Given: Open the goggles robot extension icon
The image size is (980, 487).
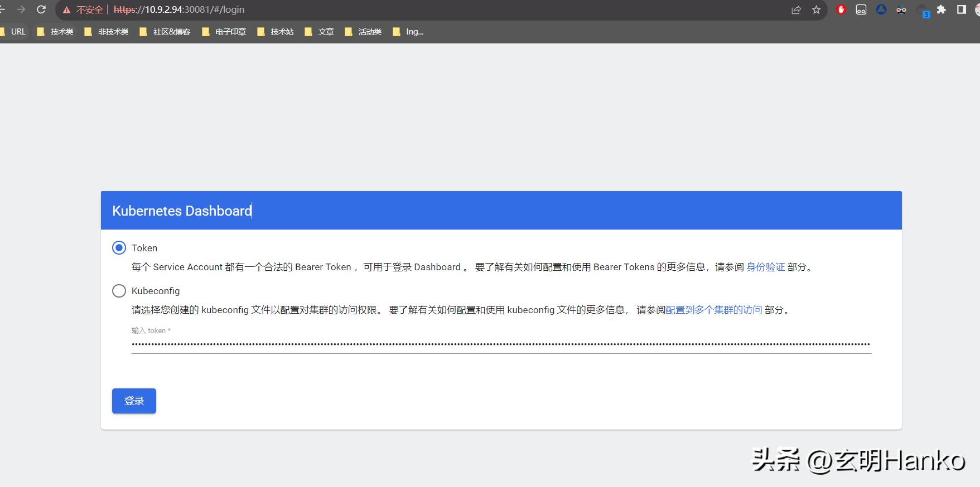Looking at the screenshot, I should click(901, 9).
